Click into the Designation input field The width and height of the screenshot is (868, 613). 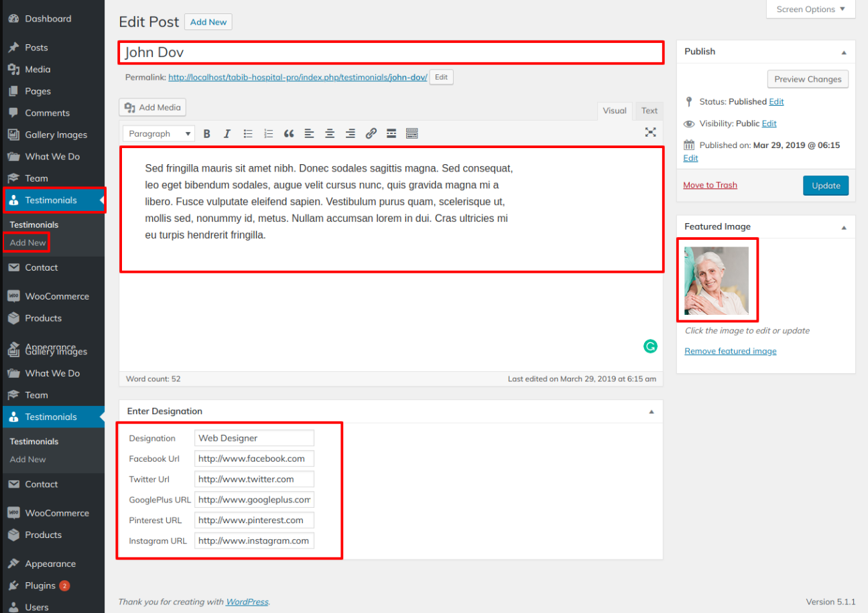254,438
